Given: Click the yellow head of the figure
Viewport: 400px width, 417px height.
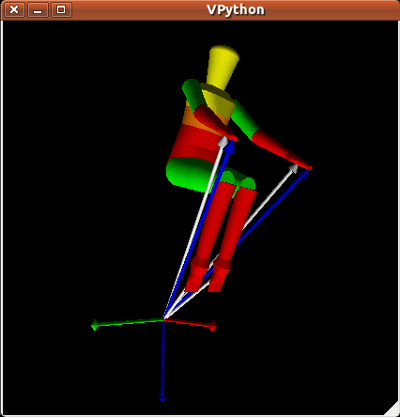Looking at the screenshot, I should (223, 68).
